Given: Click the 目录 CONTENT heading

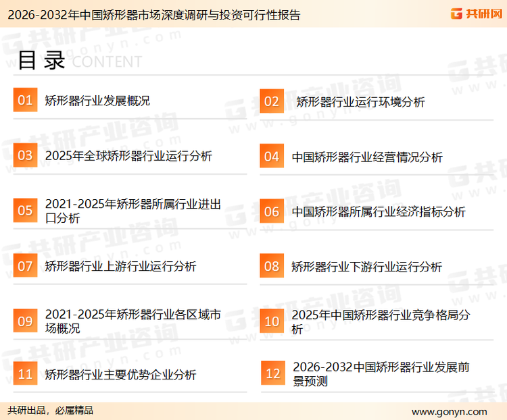Looking at the screenshot, I should click(79, 61).
